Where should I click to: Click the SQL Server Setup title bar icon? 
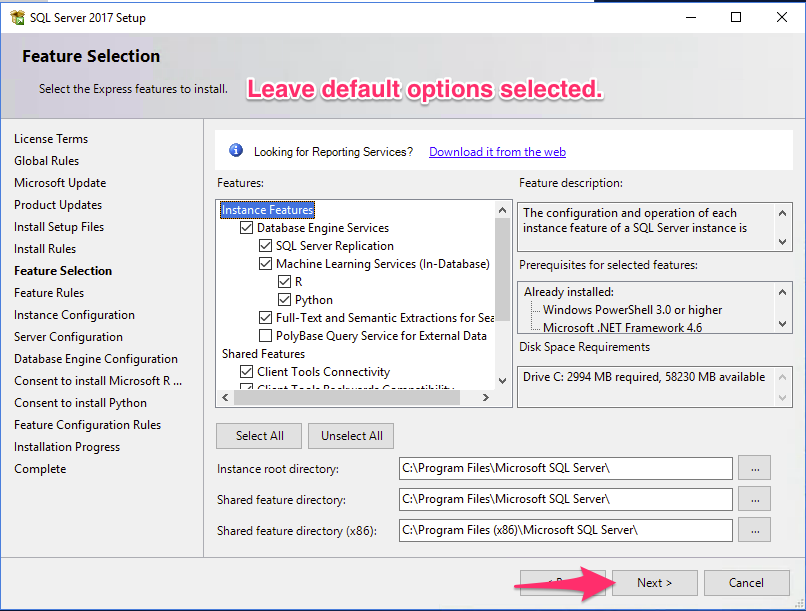point(17,17)
